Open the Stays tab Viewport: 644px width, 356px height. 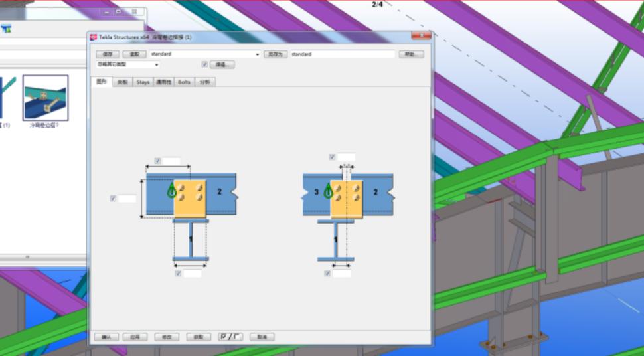[143, 82]
